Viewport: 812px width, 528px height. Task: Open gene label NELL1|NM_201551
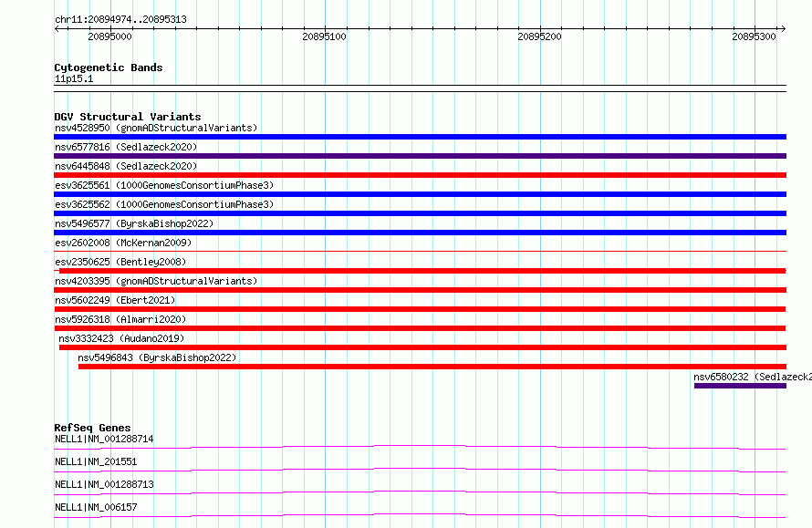[x=96, y=461]
